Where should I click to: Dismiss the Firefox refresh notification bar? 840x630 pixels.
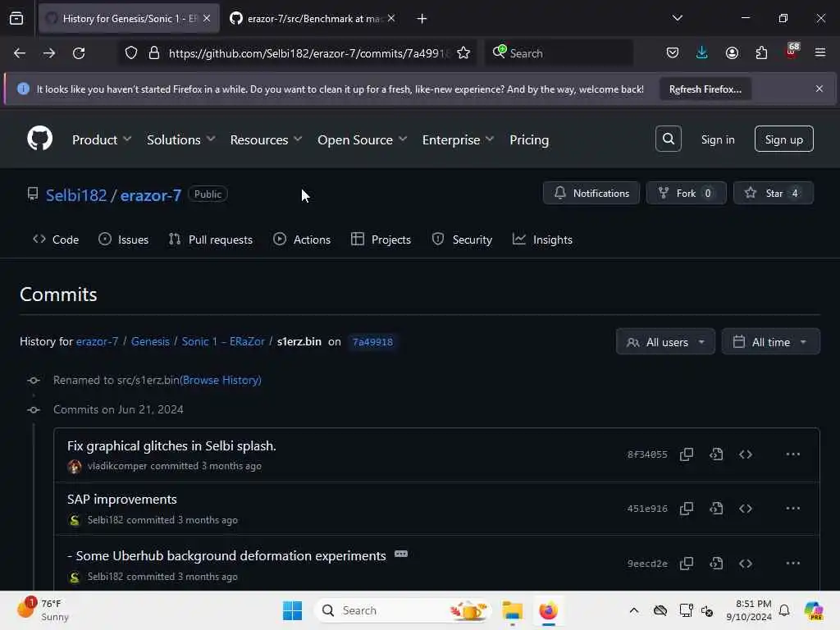pyautogui.click(x=819, y=89)
